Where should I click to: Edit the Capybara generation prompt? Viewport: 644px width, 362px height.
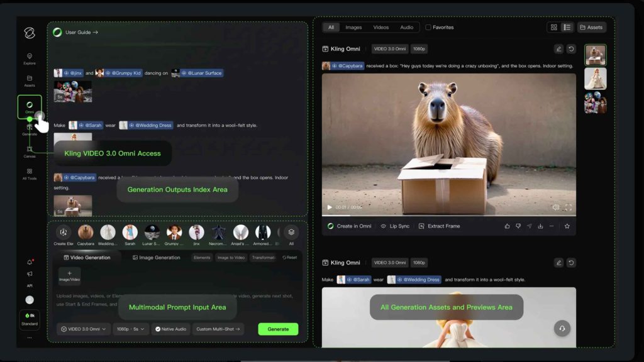pos(558,49)
